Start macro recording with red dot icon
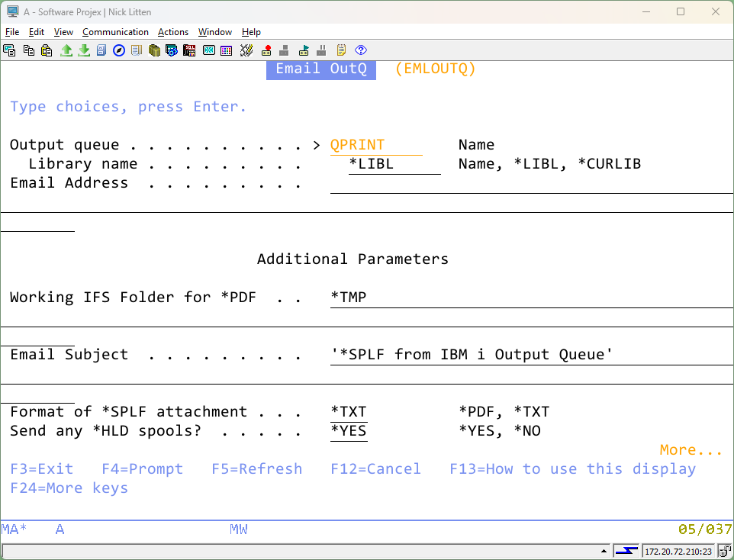The width and height of the screenshot is (734, 560). click(x=266, y=50)
